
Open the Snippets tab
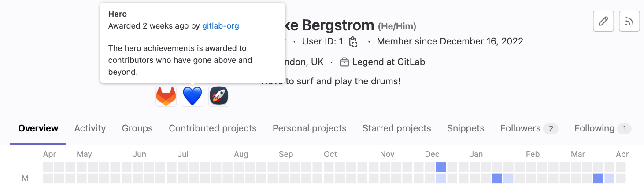click(466, 128)
